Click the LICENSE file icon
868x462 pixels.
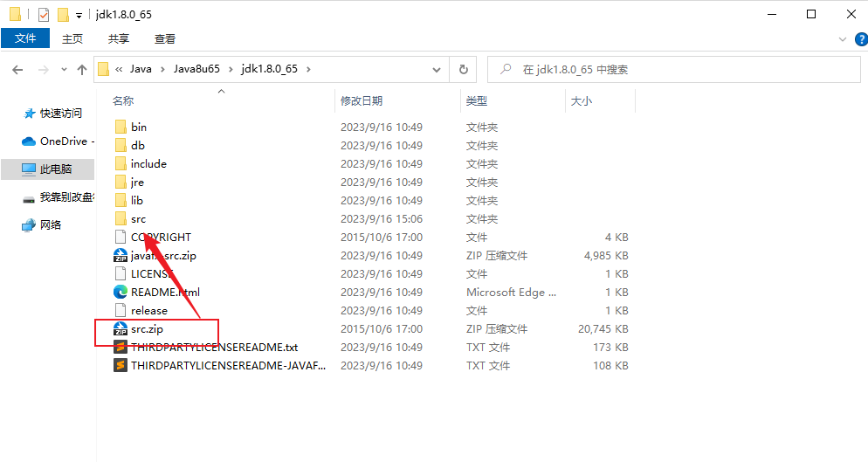[x=121, y=273]
